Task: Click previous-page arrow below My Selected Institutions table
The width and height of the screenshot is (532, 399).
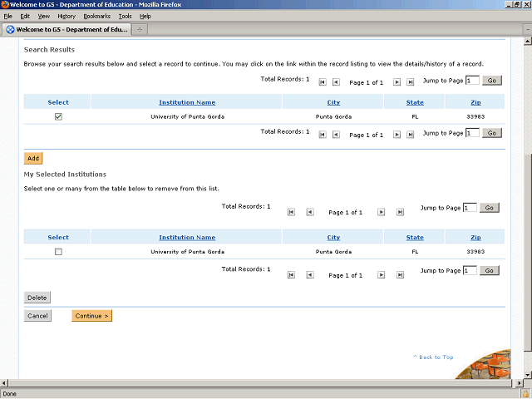Action: click(x=310, y=274)
